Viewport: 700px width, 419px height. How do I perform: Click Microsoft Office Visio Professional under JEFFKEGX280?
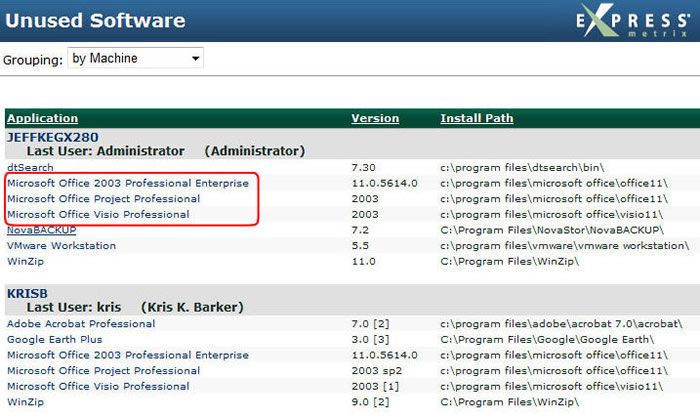pyautogui.click(x=98, y=215)
